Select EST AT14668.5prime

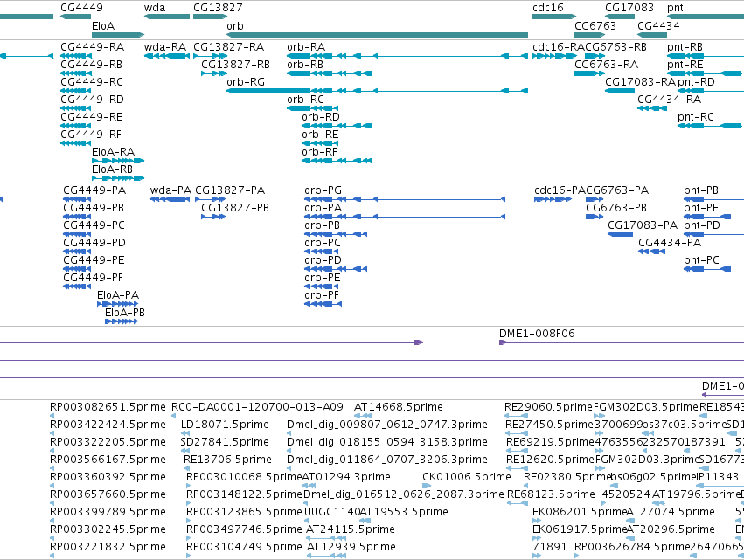pos(399,407)
